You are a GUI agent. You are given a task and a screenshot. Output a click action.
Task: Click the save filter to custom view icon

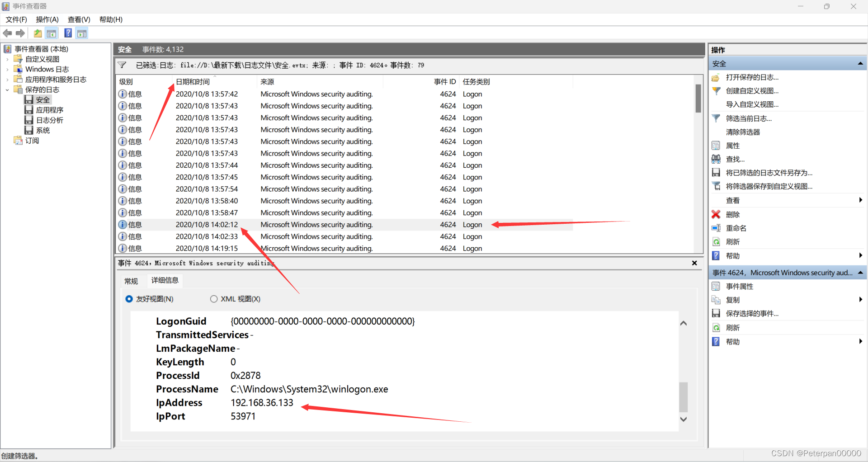716,186
